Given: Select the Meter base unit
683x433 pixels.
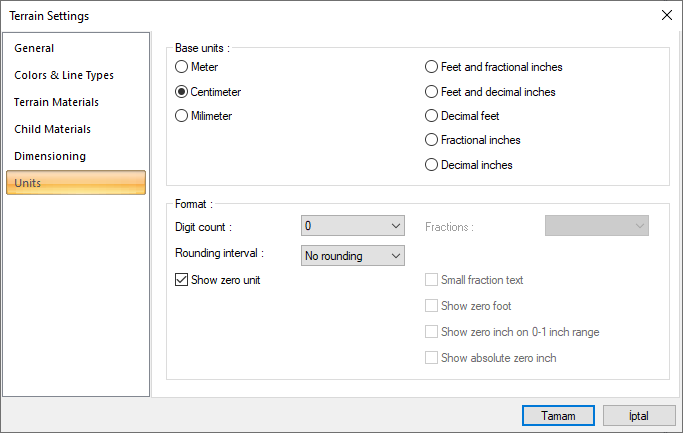Looking at the screenshot, I should pos(182,68).
